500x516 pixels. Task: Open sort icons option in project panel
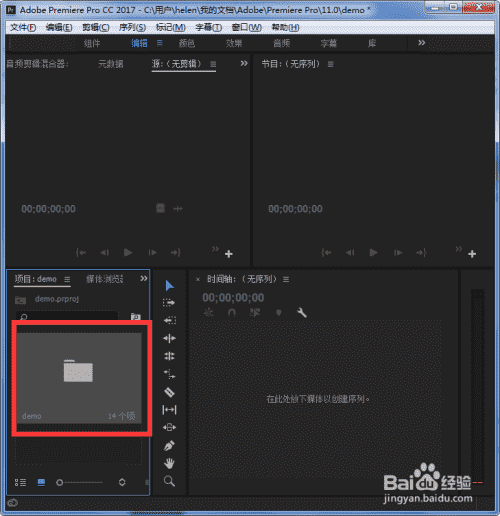[122, 482]
